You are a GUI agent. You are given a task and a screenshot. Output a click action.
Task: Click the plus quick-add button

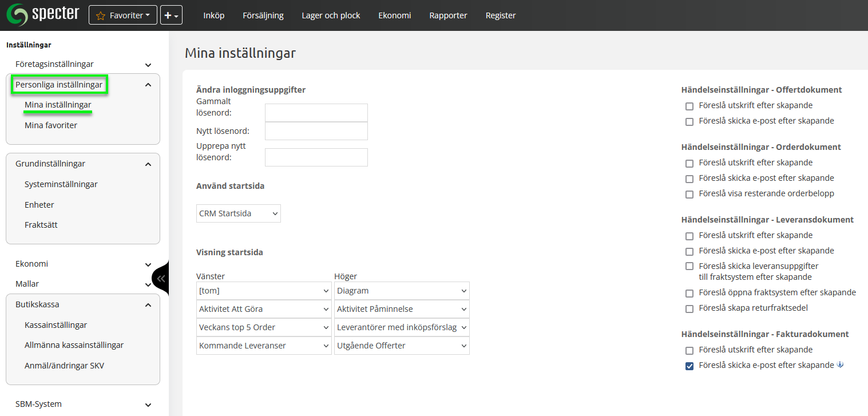coord(171,15)
